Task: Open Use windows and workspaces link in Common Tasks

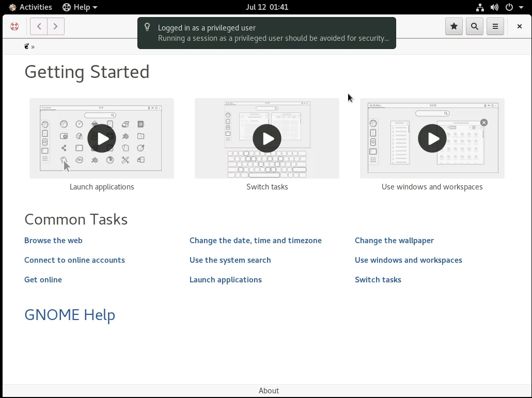Action: [409, 260]
